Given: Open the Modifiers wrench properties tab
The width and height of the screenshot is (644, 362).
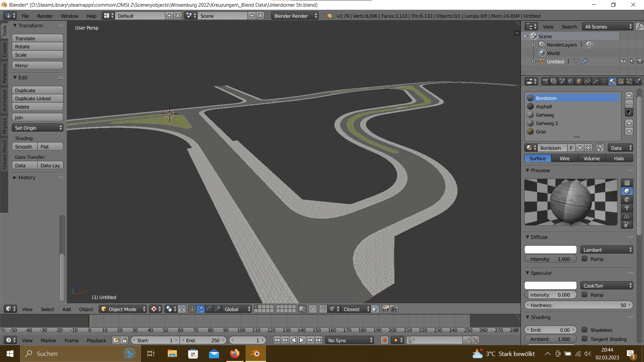Looking at the screenshot, I should [x=596, y=81].
